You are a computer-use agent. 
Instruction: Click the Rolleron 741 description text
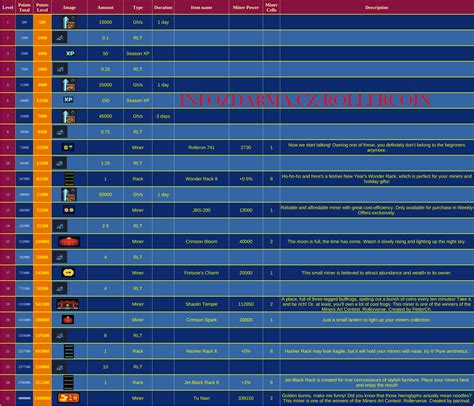[x=376, y=147]
